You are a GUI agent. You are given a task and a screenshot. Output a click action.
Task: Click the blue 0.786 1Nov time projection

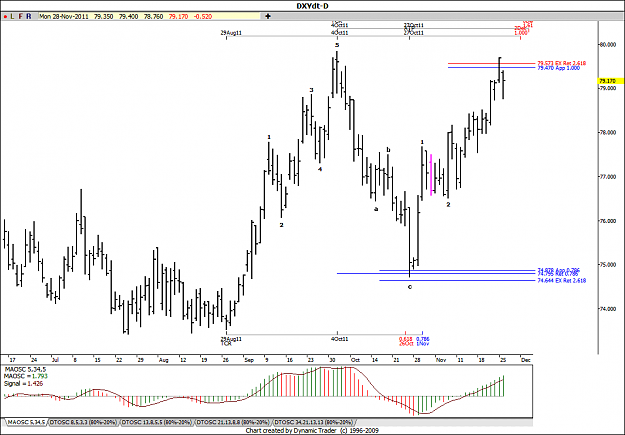click(423, 341)
